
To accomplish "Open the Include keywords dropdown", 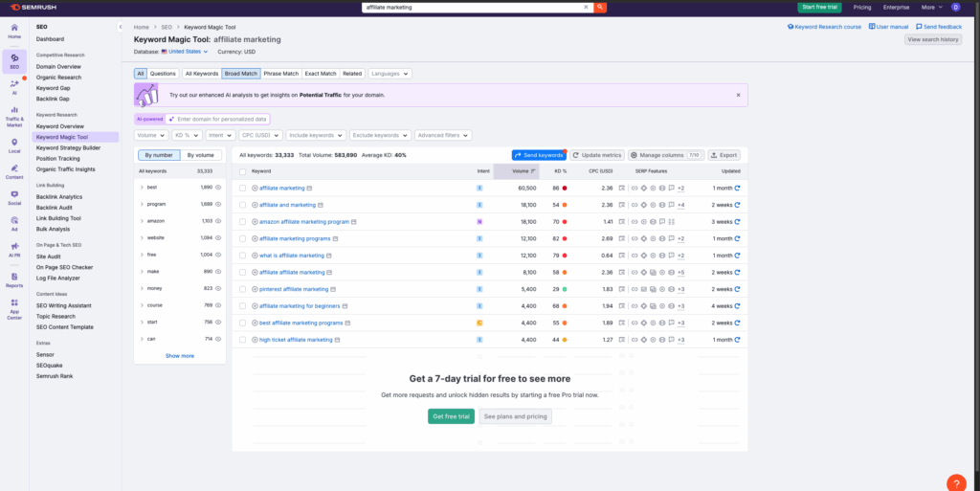I will (x=316, y=135).
